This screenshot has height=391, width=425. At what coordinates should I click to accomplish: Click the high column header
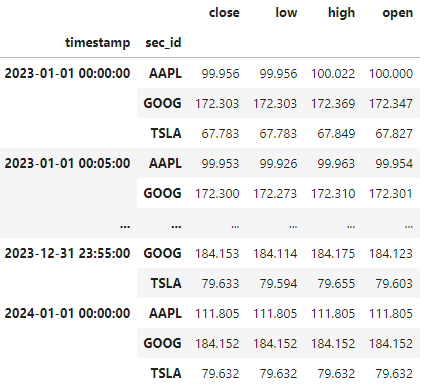[341, 13]
